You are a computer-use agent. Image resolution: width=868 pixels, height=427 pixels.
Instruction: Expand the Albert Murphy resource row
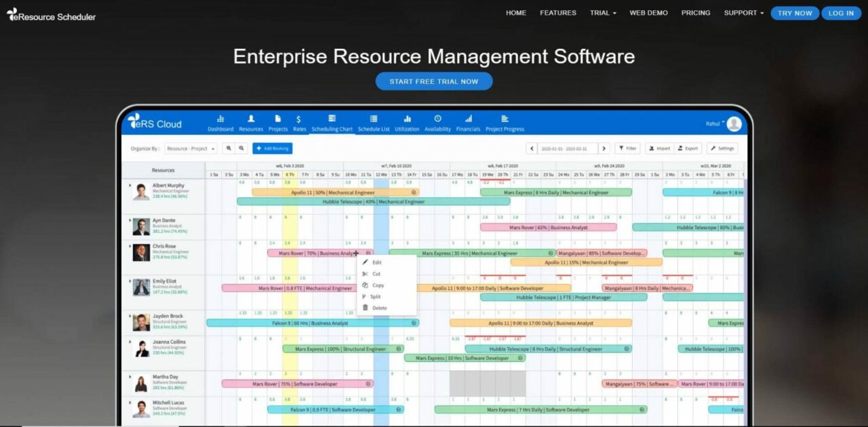pyautogui.click(x=129, y=185)
